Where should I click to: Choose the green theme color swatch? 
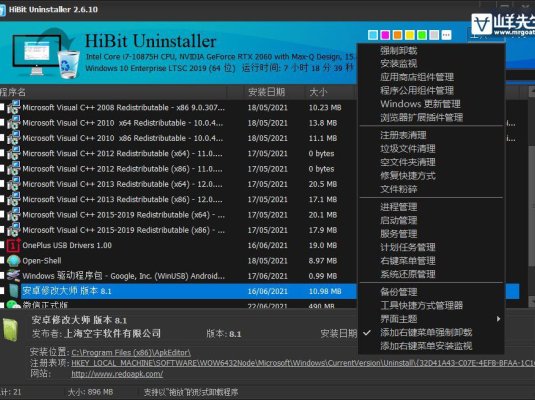pyautogui.click(x=422, y=35)
